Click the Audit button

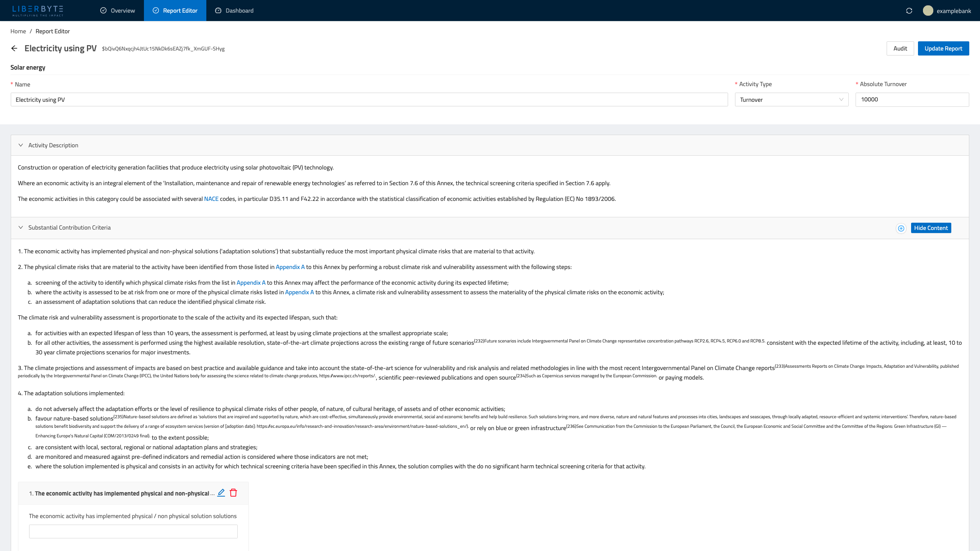[x=900, y=48]
